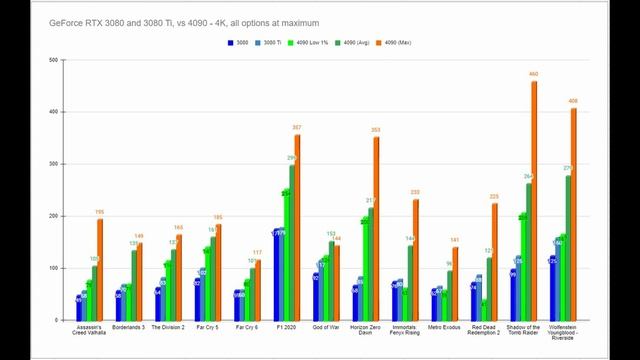640x360 pixels.
Task: Click the orange 4090 Max bar for Assassin's Creed Valhalla
Action: 100,270
